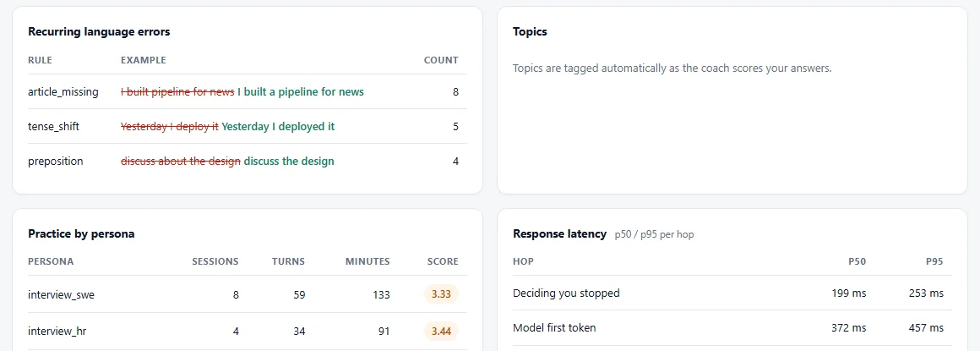
Task: Click the COUNT column header
Action: (441, 61)
